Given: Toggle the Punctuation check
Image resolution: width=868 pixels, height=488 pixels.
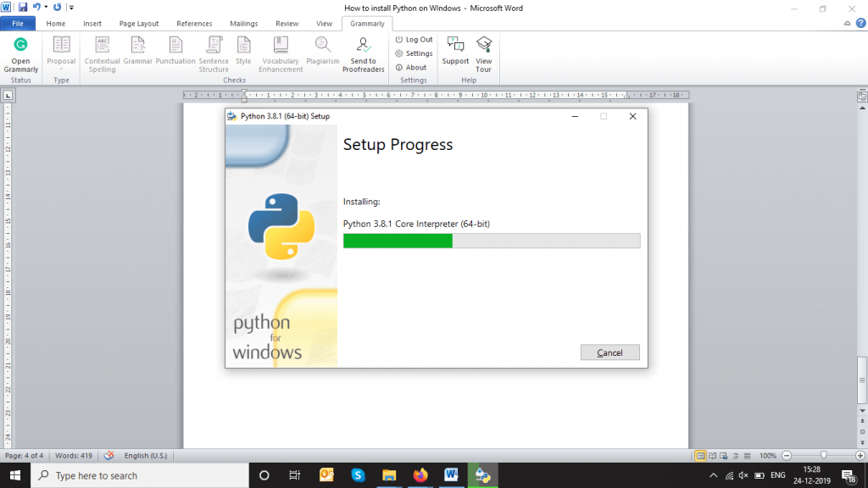Looking at the screenshot, I should pos(175,51).
